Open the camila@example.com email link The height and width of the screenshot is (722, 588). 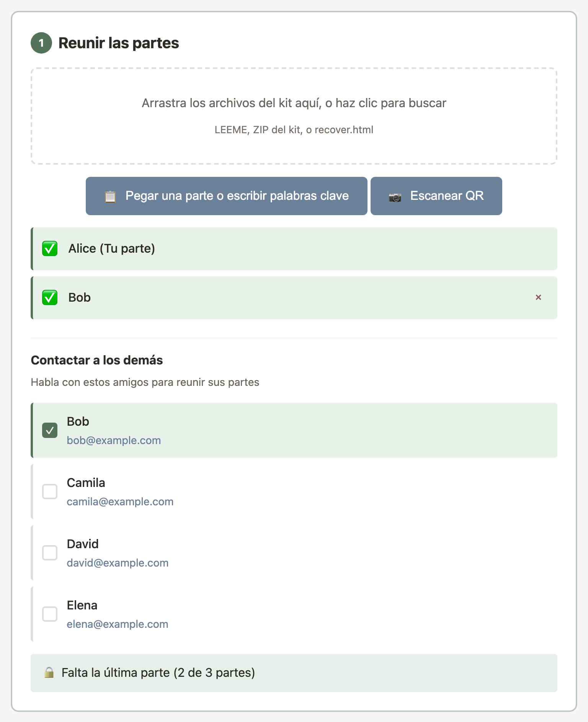[x=120, y=501]
